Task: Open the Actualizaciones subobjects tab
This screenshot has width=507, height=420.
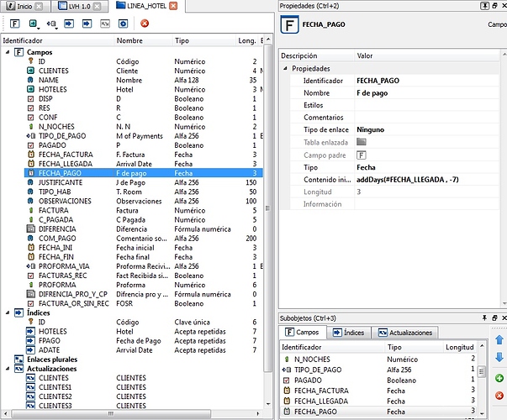Action: pyautogui.click(x=404, y=333)
